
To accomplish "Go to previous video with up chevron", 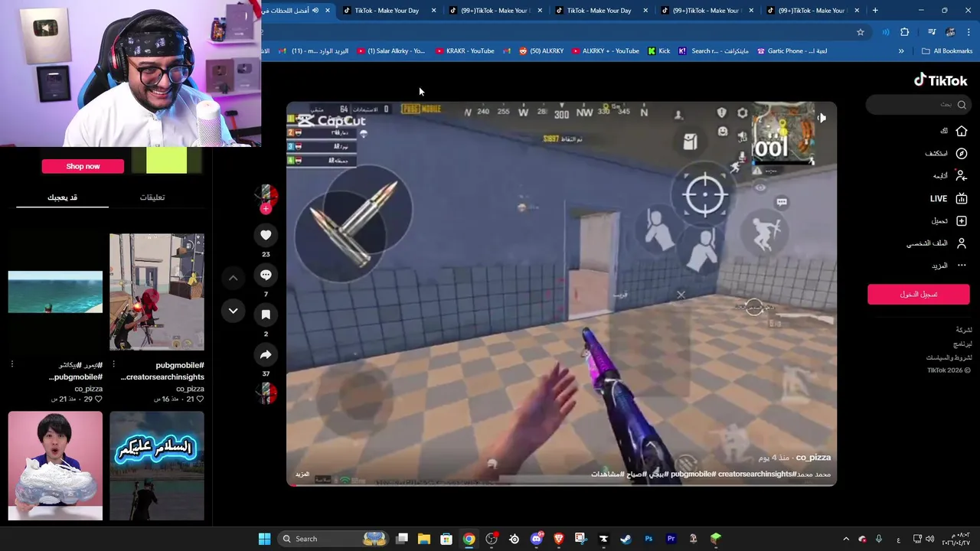I will tap(233, 278).
